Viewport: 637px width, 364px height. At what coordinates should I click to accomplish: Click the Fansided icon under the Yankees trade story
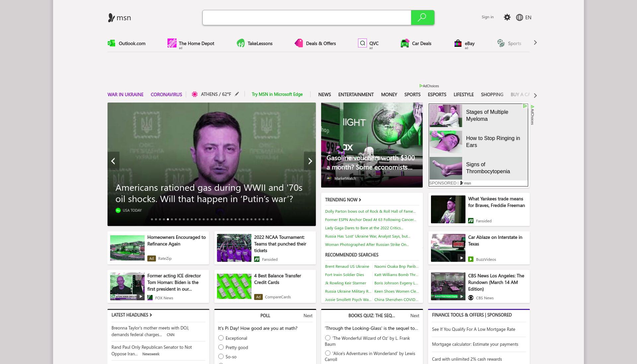click(x=471, y=221)
